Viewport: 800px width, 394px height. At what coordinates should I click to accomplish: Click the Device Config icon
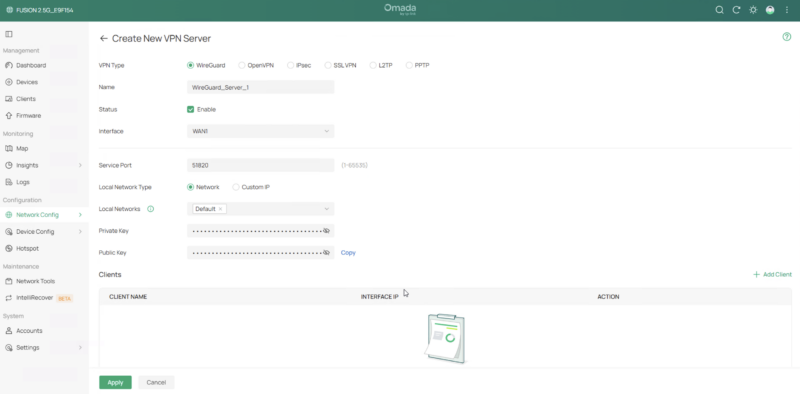pos(9,232)
